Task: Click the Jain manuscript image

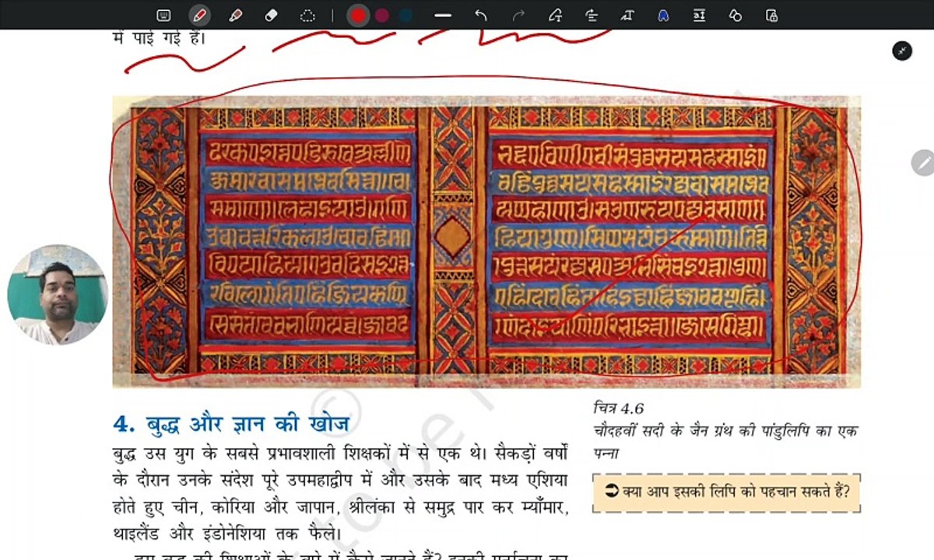Action: pos(486,242)
